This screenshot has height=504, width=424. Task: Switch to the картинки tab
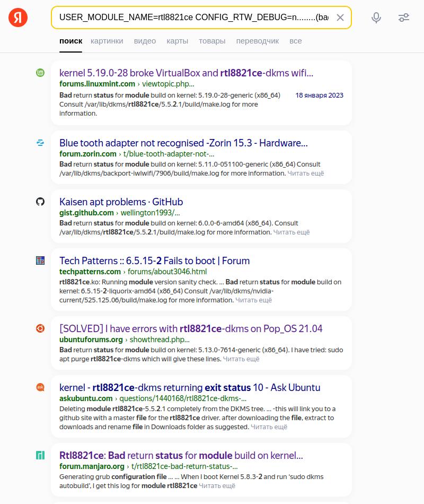point(107,41)
